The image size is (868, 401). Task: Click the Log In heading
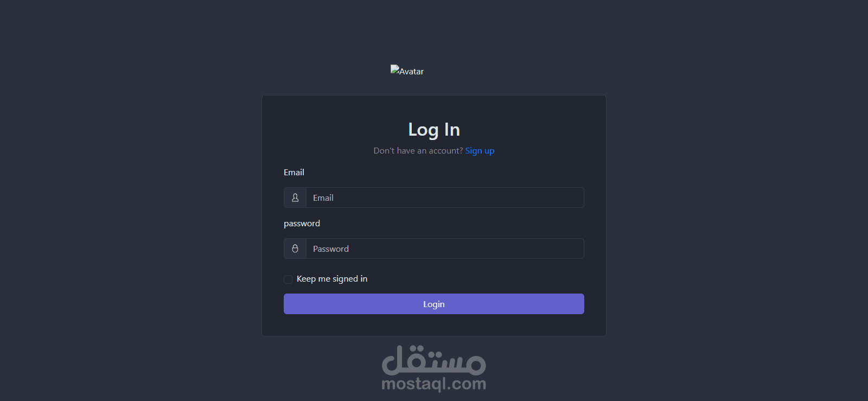pyautogui.click(x=434, y=130)
